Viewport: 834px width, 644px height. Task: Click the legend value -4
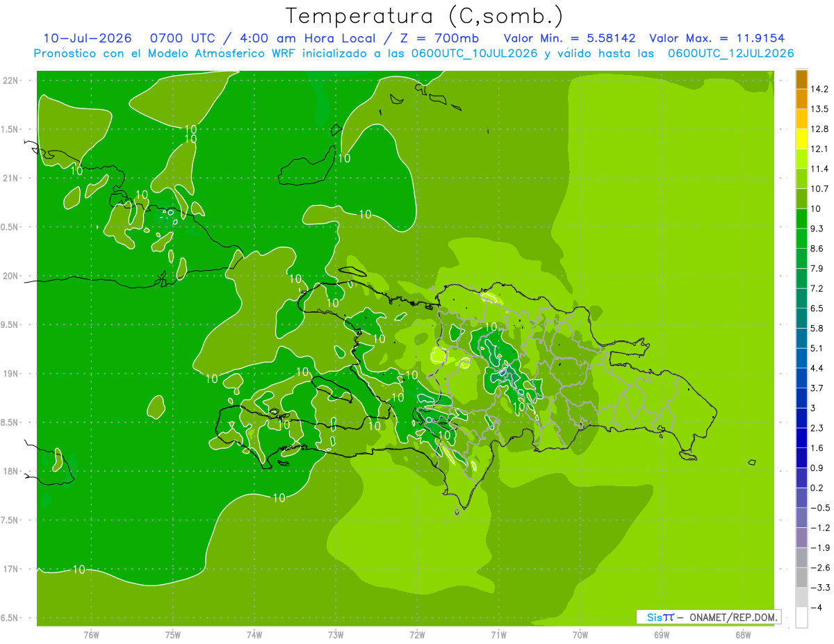[x=817, y=608]
